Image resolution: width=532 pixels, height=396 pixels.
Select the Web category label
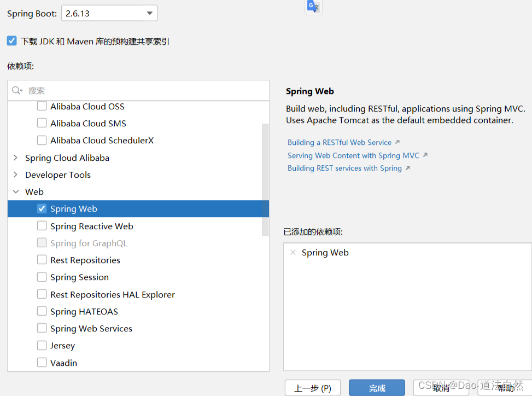[x=34, y=192]
